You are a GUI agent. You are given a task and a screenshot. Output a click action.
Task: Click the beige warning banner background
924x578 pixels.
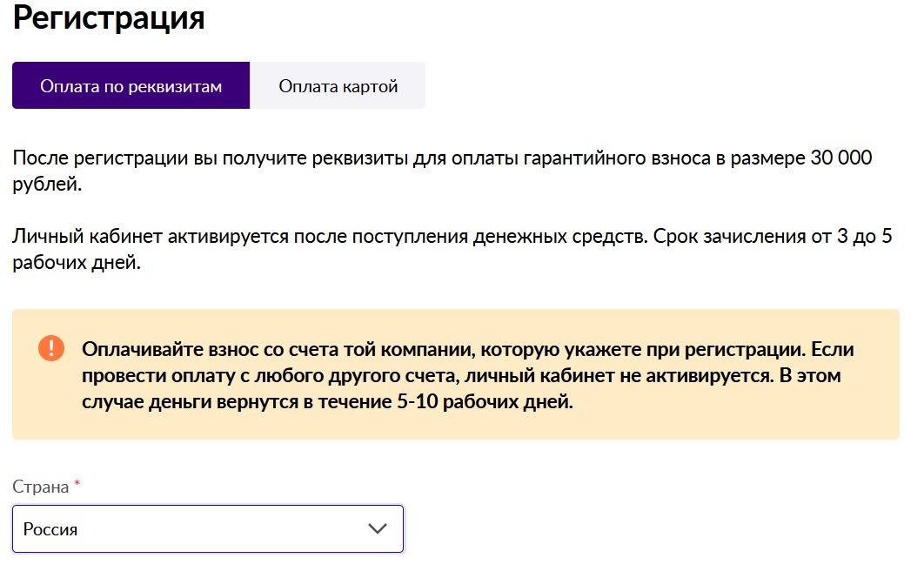tap(456, 374)
